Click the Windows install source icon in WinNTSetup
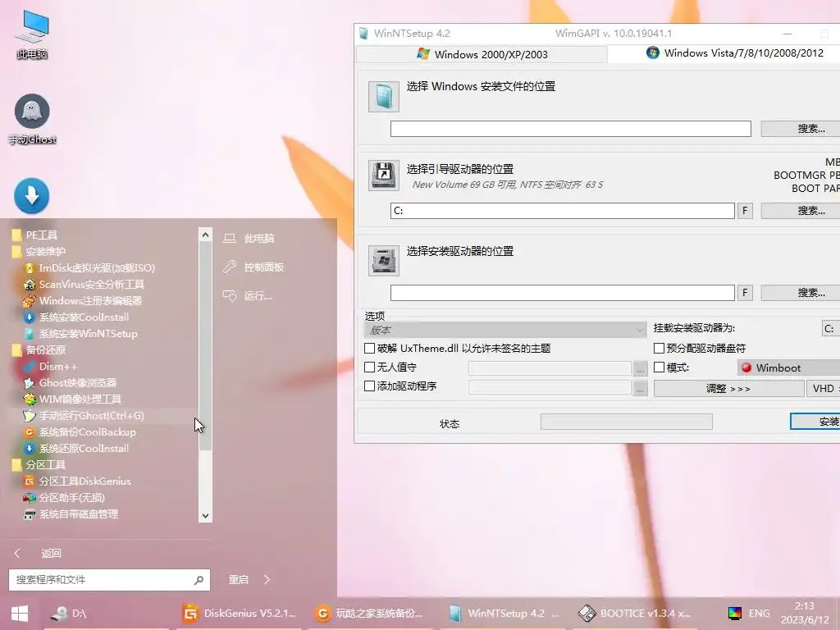840x630 pixels. click(384, 97)
